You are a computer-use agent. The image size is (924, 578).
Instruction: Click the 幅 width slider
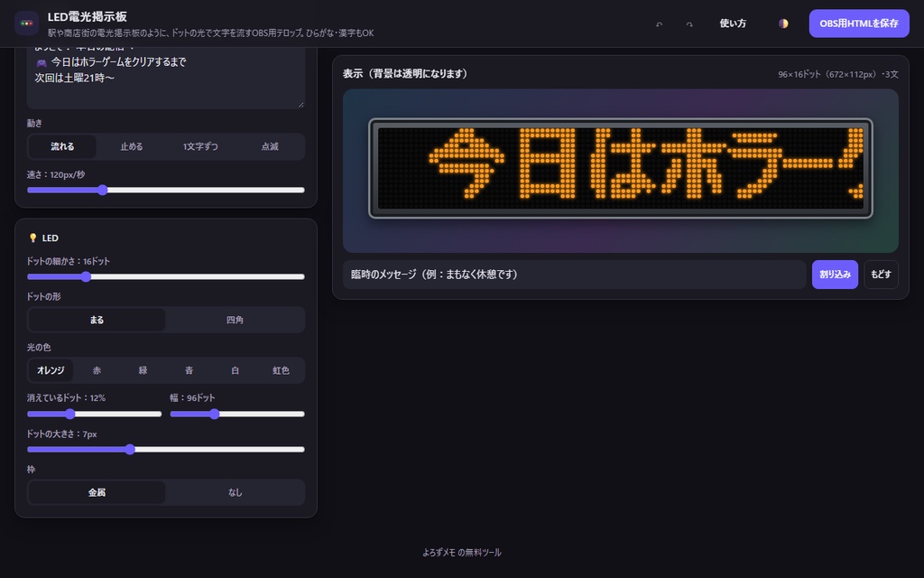click(x=237, y=414)
